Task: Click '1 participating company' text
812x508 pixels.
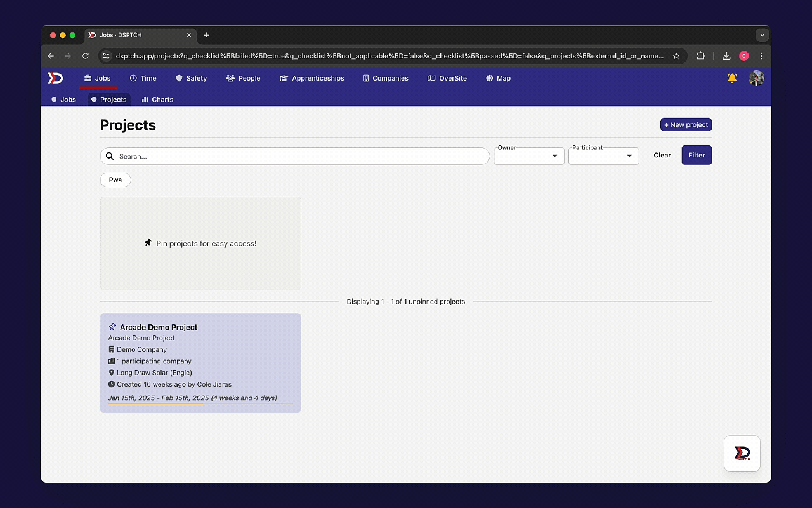Action: [154, 361]
